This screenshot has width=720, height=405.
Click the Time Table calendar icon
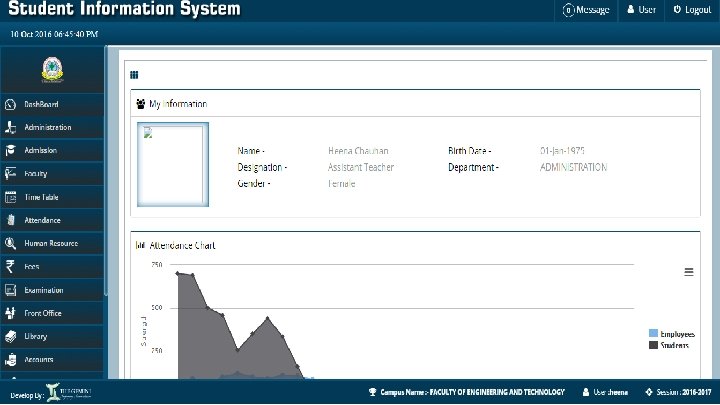(x=10, y=197)
